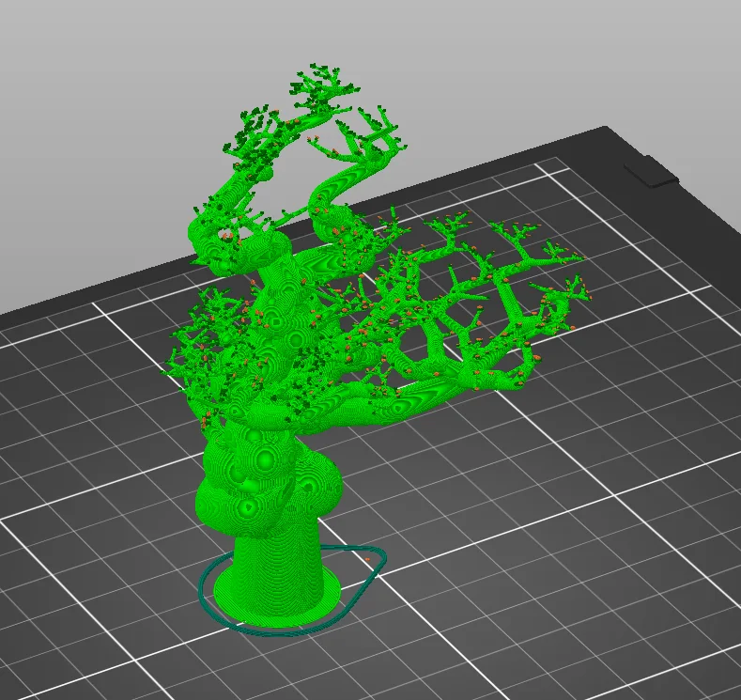Click the small orange dot beside the skirt
This screenshot has height=700, width=741.
[x=367, y=560]
